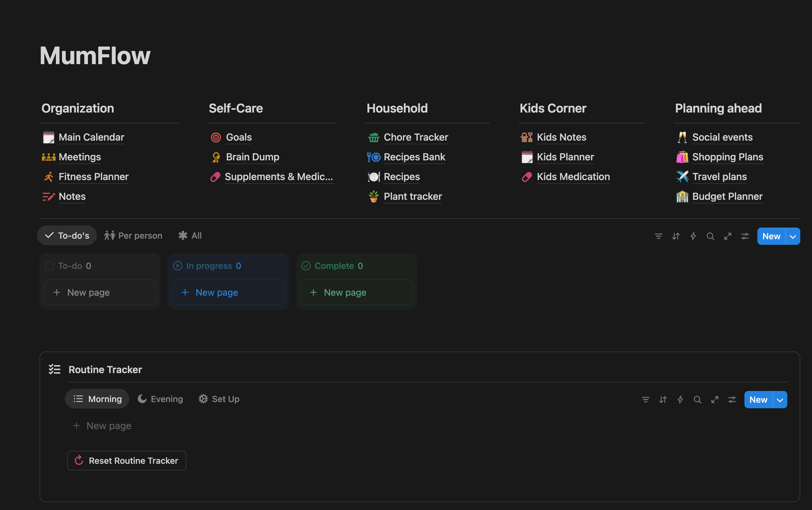Click the sort arrows icon in Routine Tracker toolbar
Screen dimensions: 812x510
[663, 399]
